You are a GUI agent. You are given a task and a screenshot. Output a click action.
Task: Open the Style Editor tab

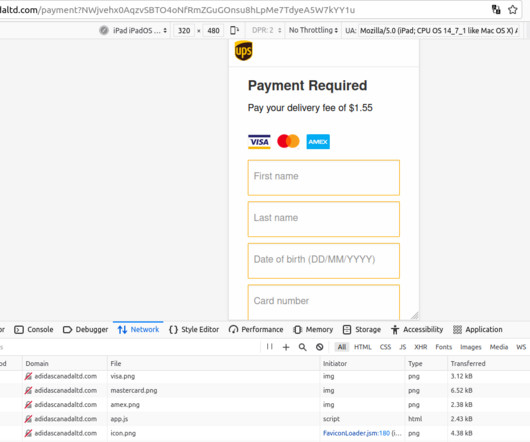tap(194, 329)
